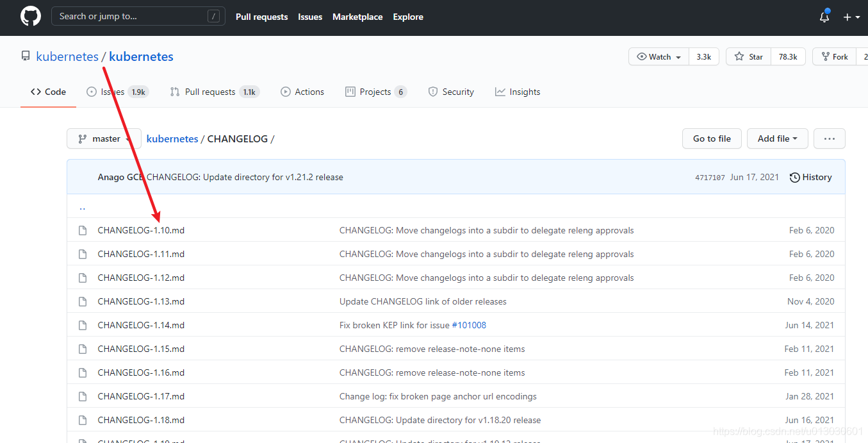Open notifications via the bell icon

824,17
